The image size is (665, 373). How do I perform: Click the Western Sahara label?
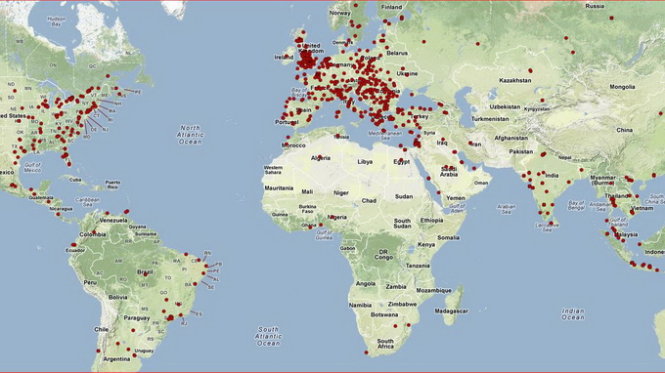point(273,170)
